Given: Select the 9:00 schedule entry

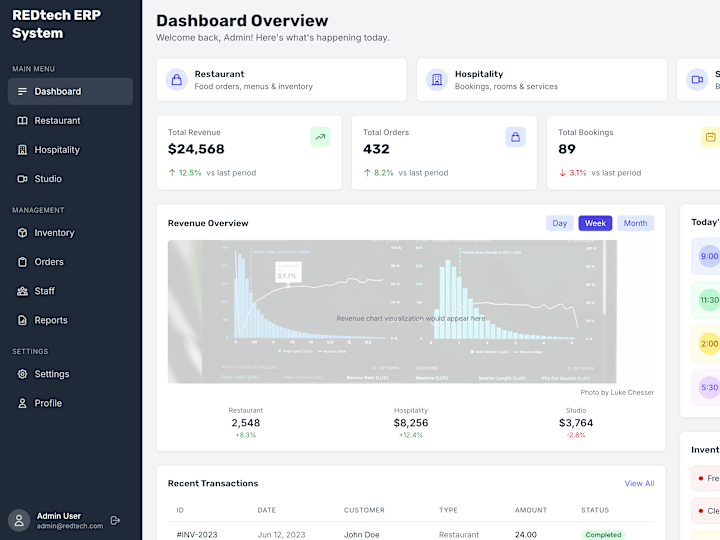Looking at the screenshot, I should (x=707, y=256).
